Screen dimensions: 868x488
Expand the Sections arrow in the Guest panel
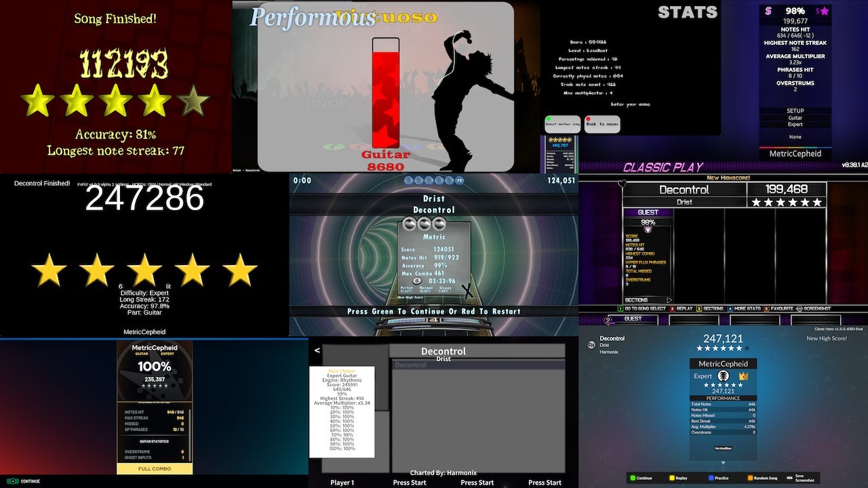click(669, 300)
